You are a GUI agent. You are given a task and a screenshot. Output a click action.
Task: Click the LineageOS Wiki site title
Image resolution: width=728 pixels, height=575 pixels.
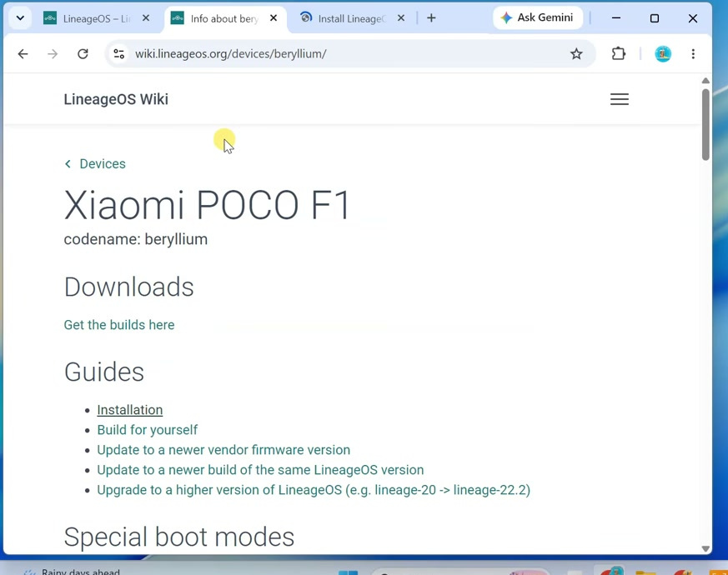pos(116,99)
